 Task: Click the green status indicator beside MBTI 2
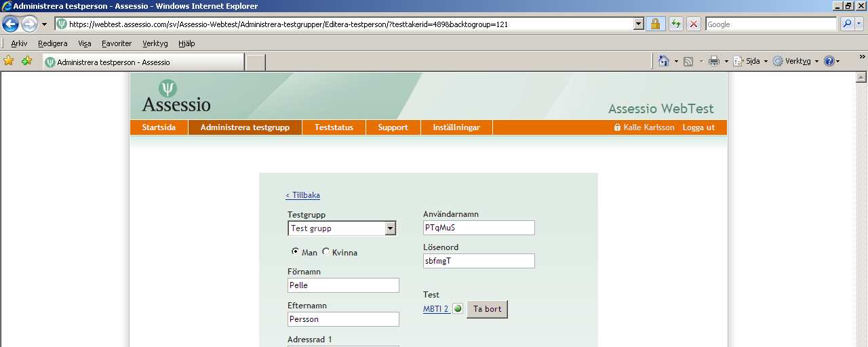458,309
